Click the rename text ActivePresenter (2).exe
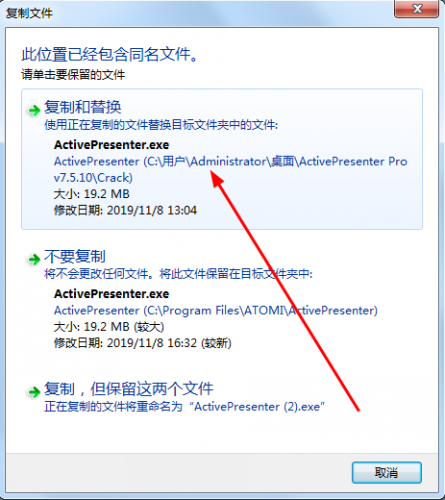This screenshot has height=500, width=445. [257, 407]
